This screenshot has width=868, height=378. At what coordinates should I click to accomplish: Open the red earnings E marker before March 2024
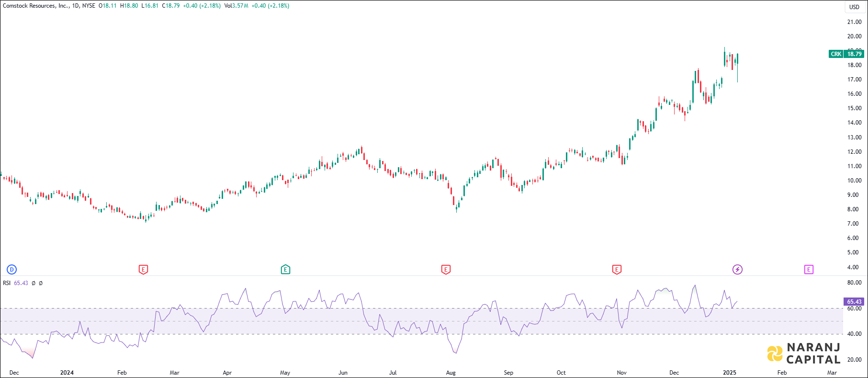pos(143,269)
